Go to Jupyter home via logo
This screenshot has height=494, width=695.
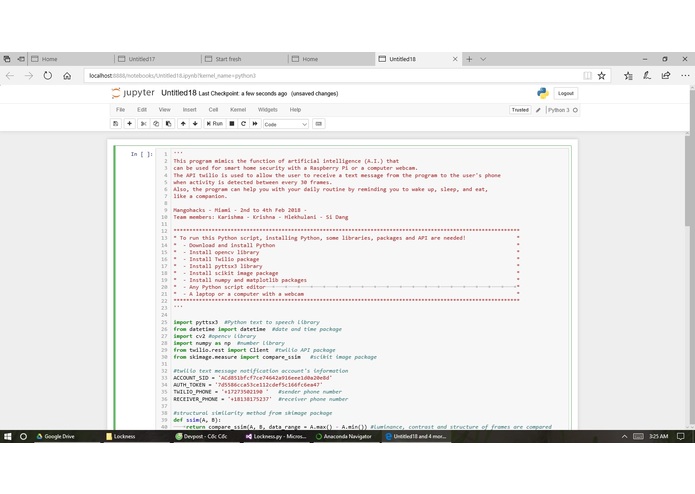point(133,93)
